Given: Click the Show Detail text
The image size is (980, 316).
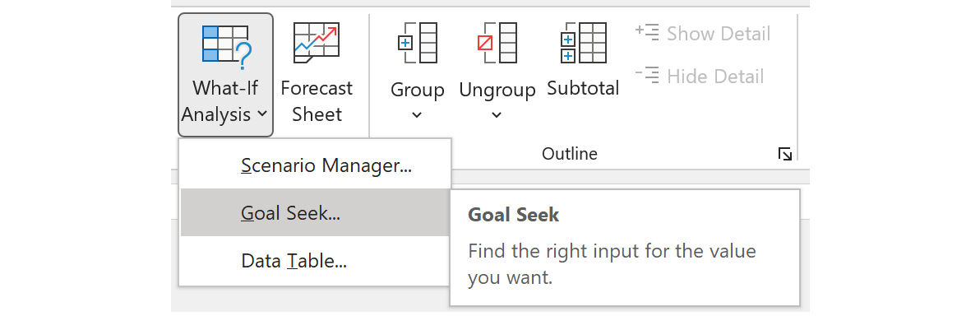Looking at the screenshot, I should (719, 33).
